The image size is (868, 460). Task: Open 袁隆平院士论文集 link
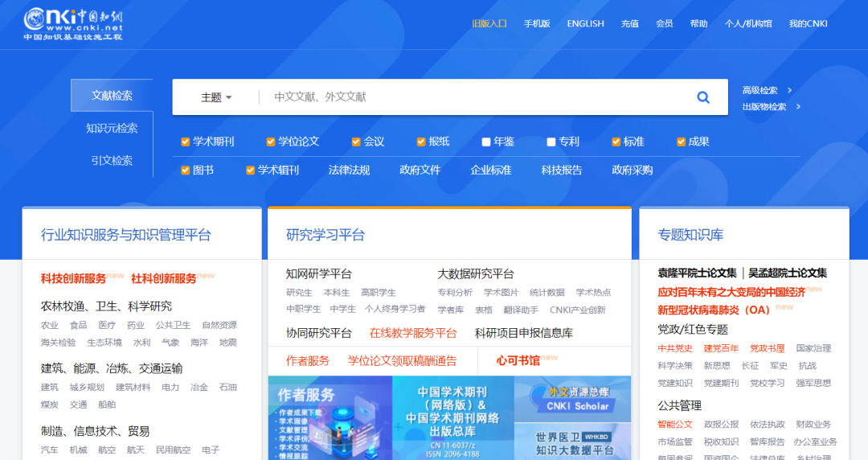point(697,273)
